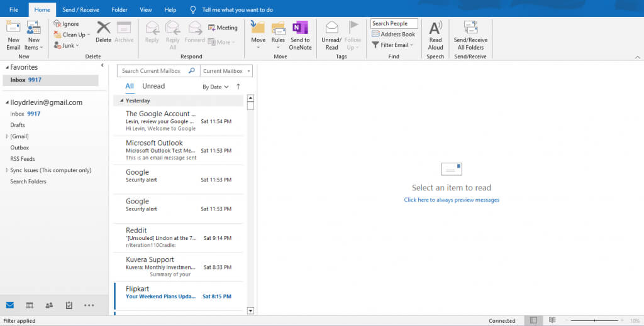Expand the [Gmail] folder
644x326 pixels.
[7, 136]
